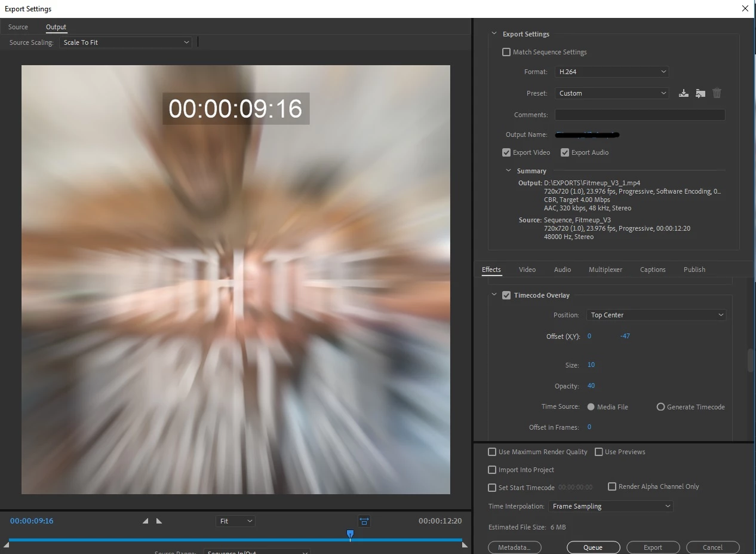Enable Import Into Project
This screenshot has height=554, width=756.
point(492,470)
